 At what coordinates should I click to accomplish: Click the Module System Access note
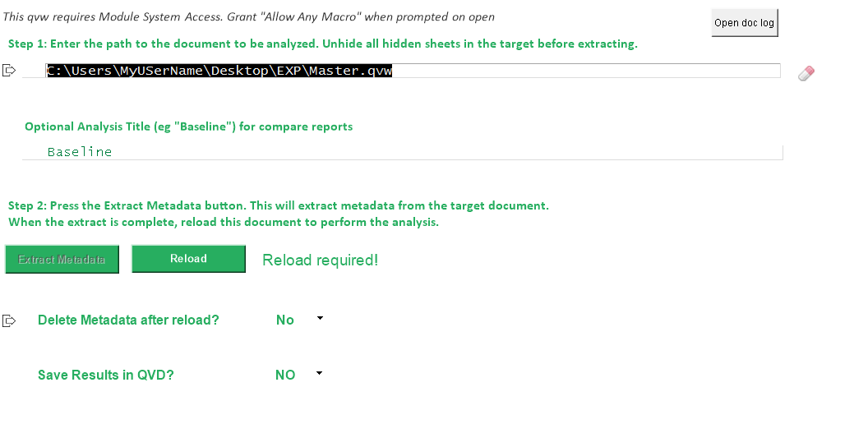coord(249,16)
